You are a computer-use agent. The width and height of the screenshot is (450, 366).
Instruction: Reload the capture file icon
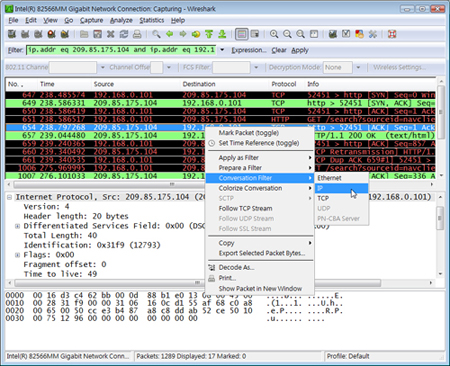[124, 34]
